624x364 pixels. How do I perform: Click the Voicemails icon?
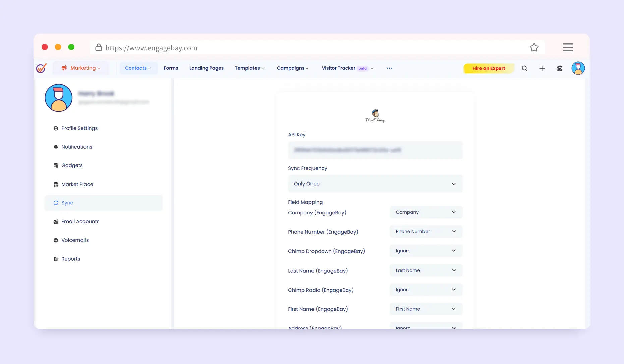point(56,240)
